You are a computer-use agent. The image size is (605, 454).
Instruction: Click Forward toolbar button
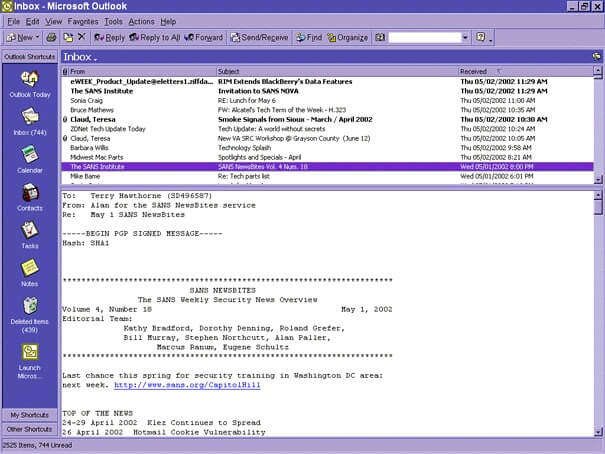point(204,37)
